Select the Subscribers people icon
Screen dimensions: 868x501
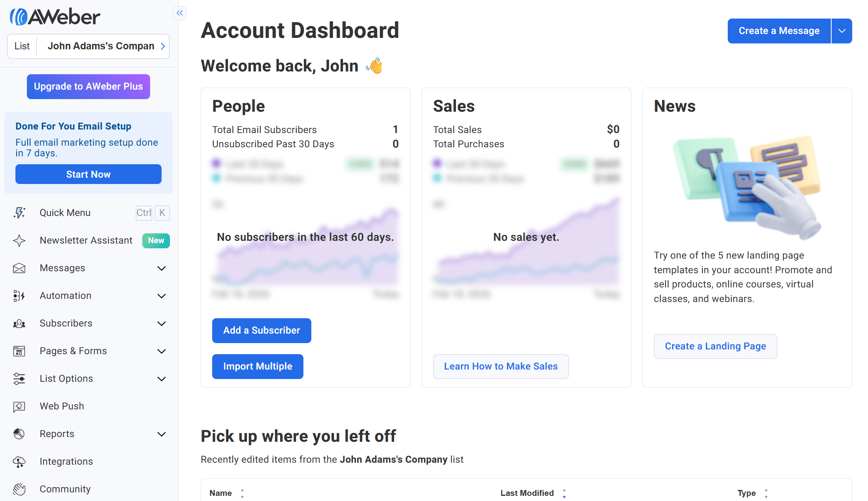click(19, 323)
